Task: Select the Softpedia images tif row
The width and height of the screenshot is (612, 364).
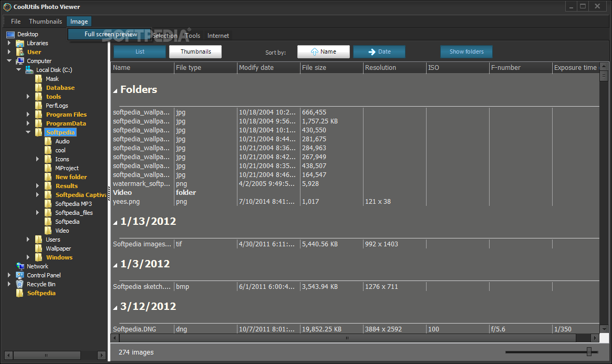Action: pos(355,244)
